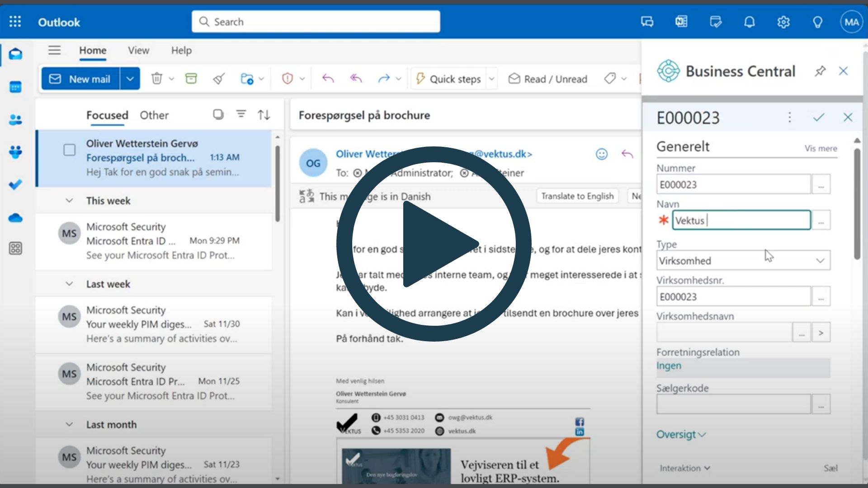Open the Virksomhedsnavn arrow button
This screenshot has width=868, height=488.
click(x=821, y=333)
